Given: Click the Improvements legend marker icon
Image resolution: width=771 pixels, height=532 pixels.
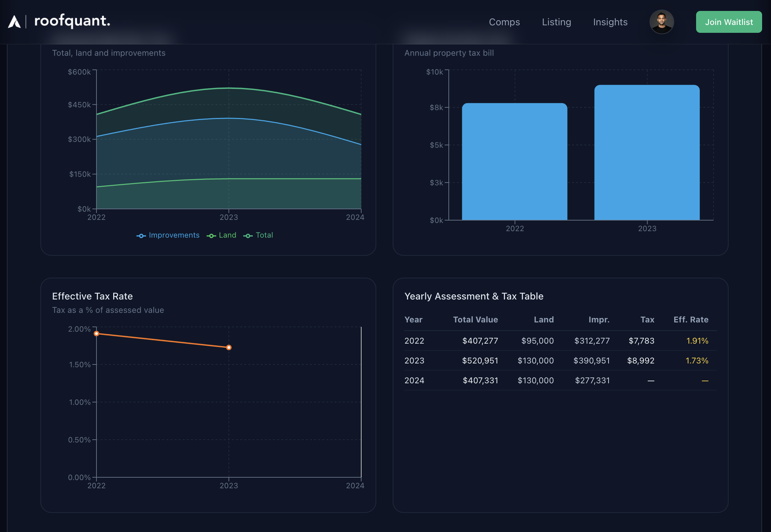Looking at the screenshot, I should point(141,236).
